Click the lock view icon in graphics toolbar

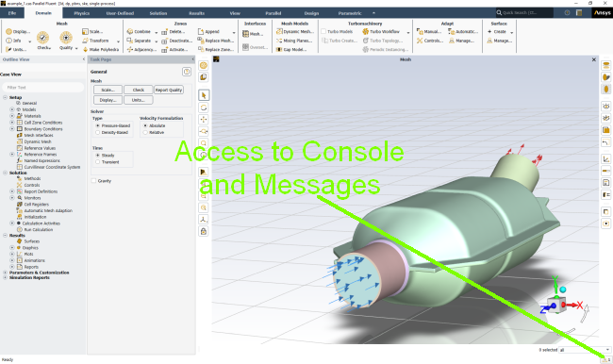point(204,231)
